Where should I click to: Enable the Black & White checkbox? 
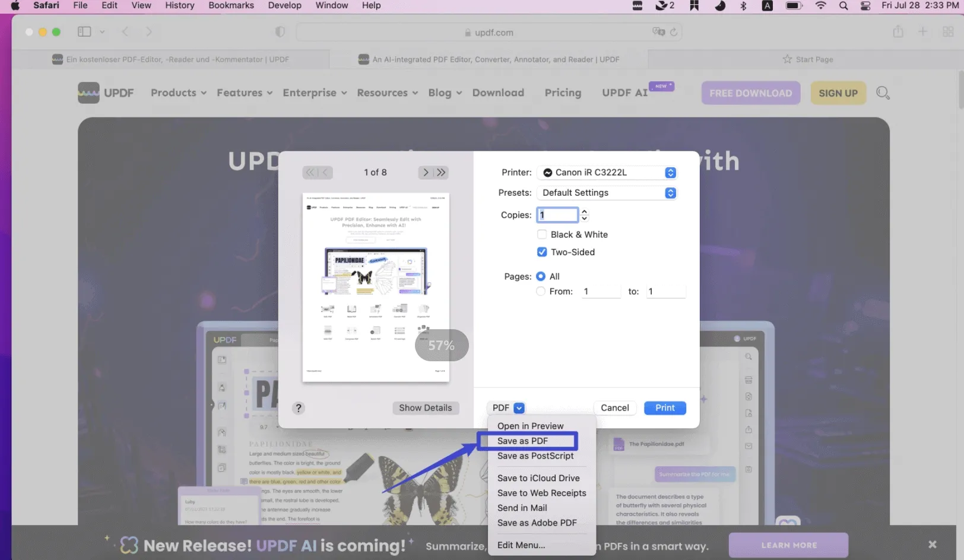542,234
